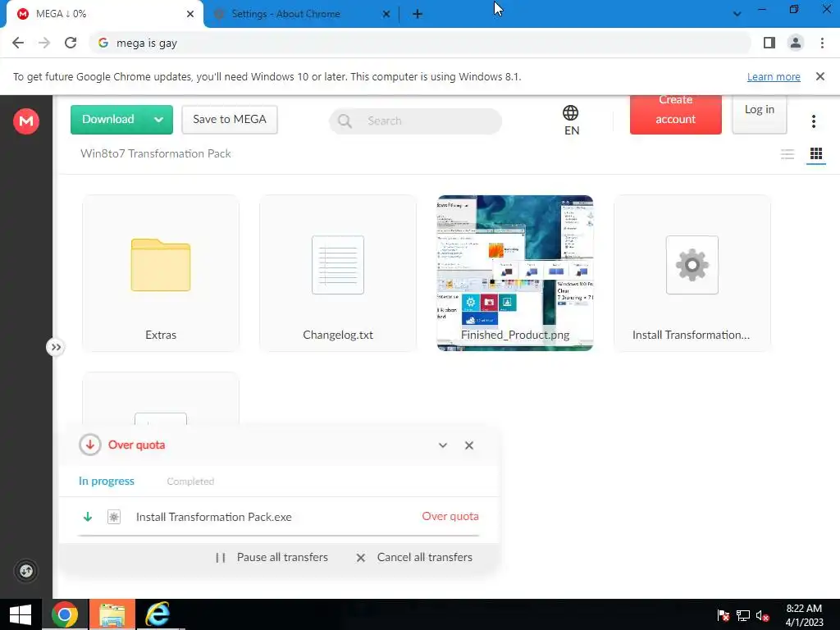Image resolution: width=840 pixels, height=630 pixels.
Task: Click Cancel all transfers
Action: point(414,557)
